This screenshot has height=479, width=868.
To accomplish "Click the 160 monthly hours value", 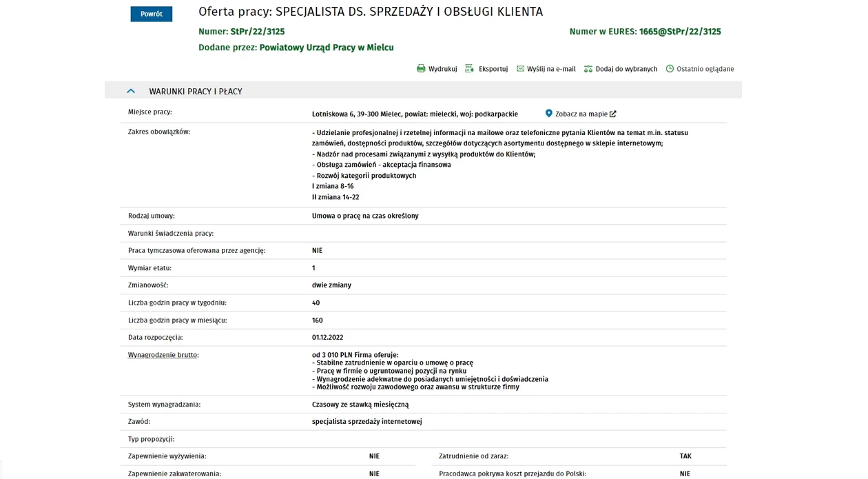I will (x=318, y=320).
